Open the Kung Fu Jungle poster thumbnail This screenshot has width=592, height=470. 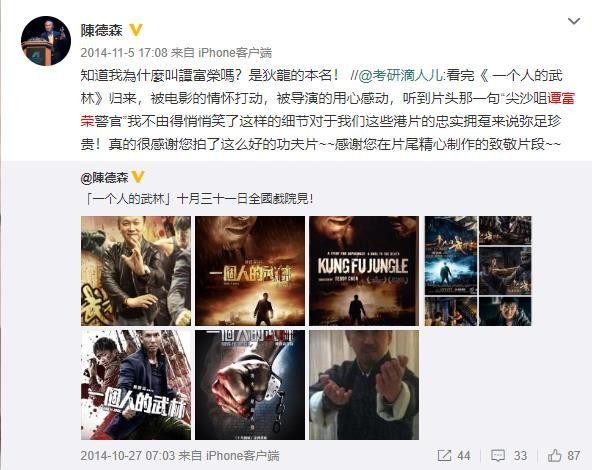[364, 271]
